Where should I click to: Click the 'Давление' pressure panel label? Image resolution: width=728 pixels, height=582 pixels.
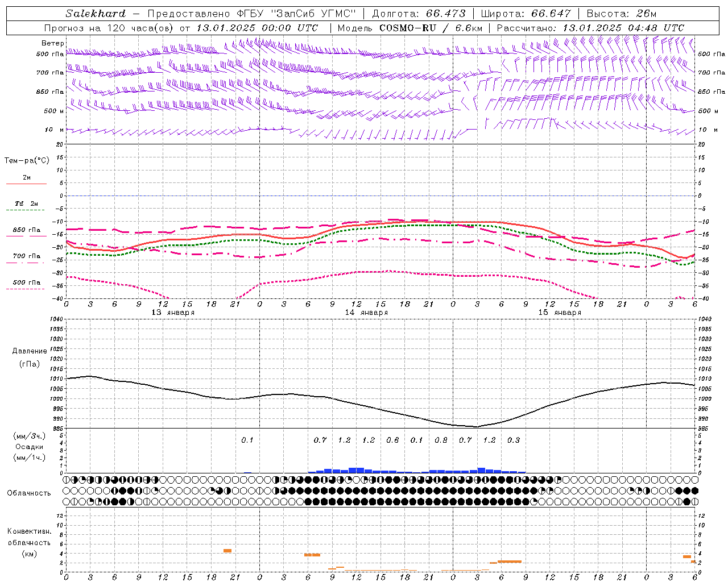coord(30,351)
